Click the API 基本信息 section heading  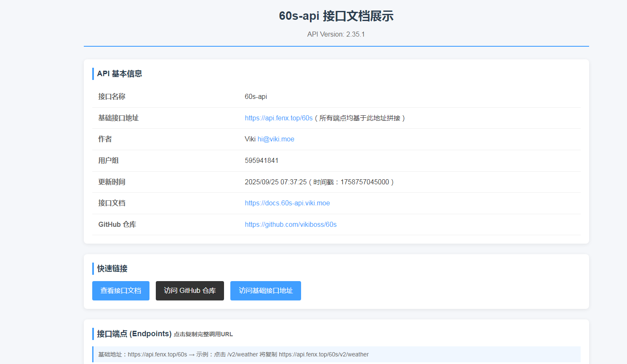click(120, 74)
